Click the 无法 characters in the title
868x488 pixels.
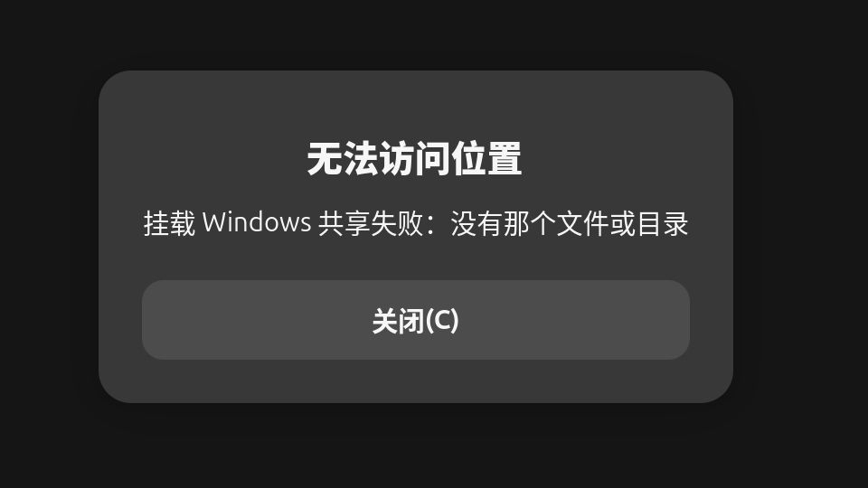coord(343,159)
